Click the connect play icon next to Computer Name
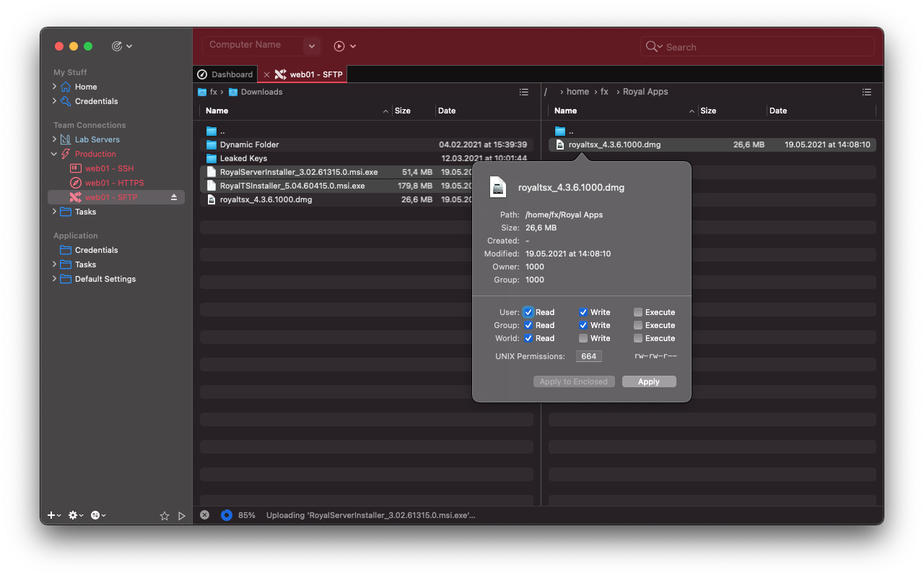Viewport: 924px width, 578px height. [339, 46]
